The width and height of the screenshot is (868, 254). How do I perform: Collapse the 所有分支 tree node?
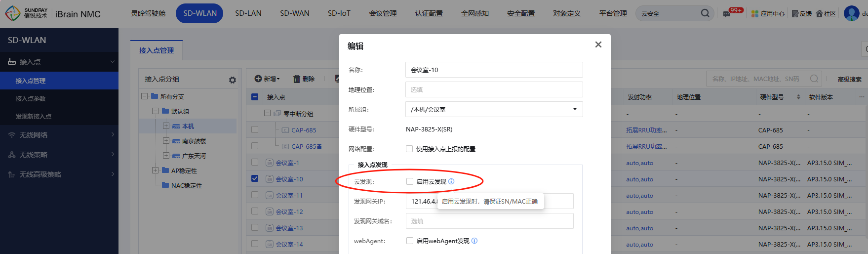[144, 96]
